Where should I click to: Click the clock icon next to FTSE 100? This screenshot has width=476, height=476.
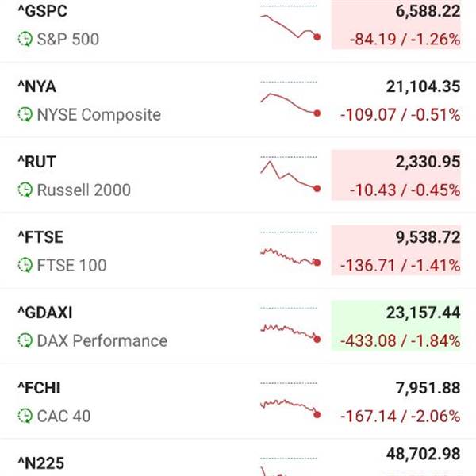coord(25,266)
